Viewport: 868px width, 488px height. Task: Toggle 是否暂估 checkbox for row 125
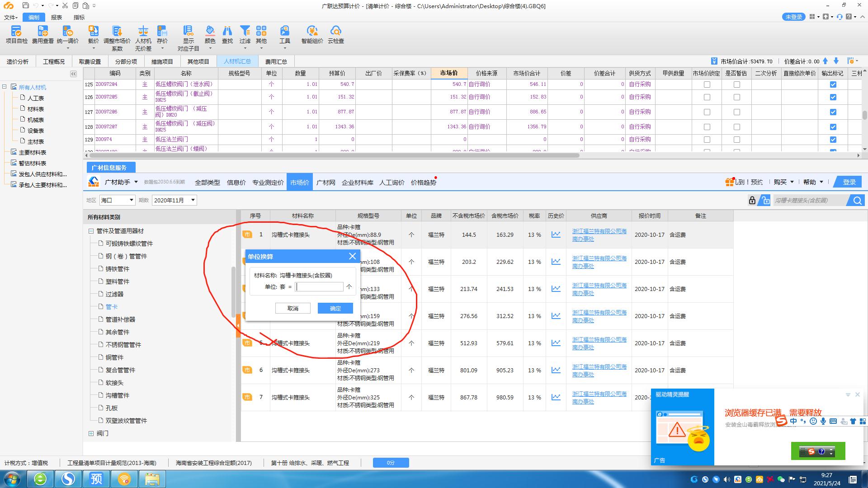point(737,84)
